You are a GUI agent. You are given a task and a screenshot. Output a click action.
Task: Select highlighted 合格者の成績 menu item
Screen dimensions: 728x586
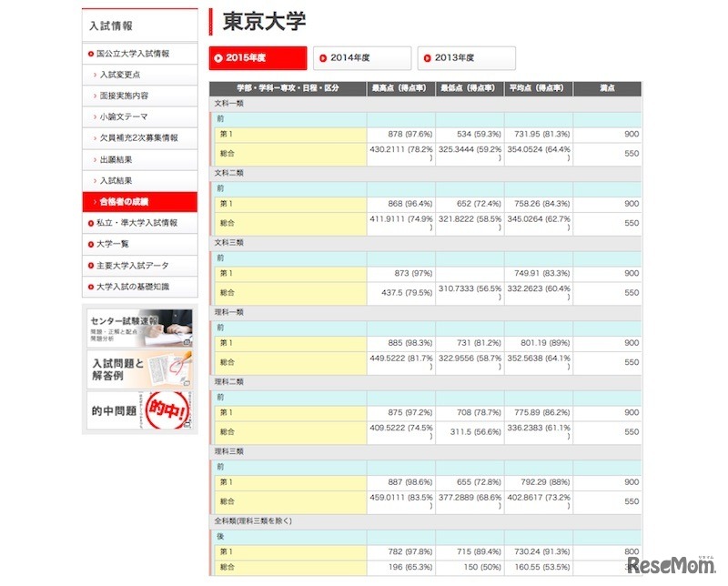pyautogui.click(x=140, y=202)
